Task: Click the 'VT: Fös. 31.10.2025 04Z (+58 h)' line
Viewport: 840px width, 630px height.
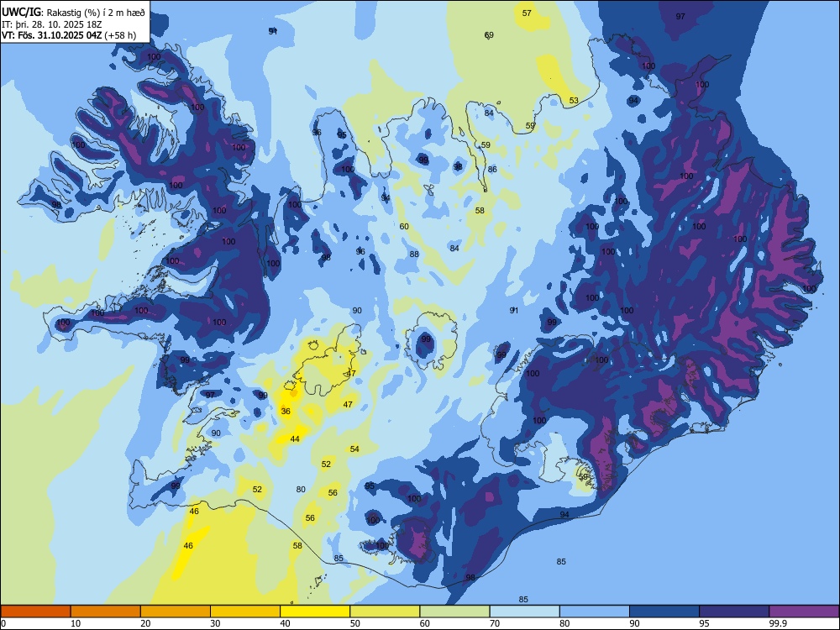Action: [69, 35]
